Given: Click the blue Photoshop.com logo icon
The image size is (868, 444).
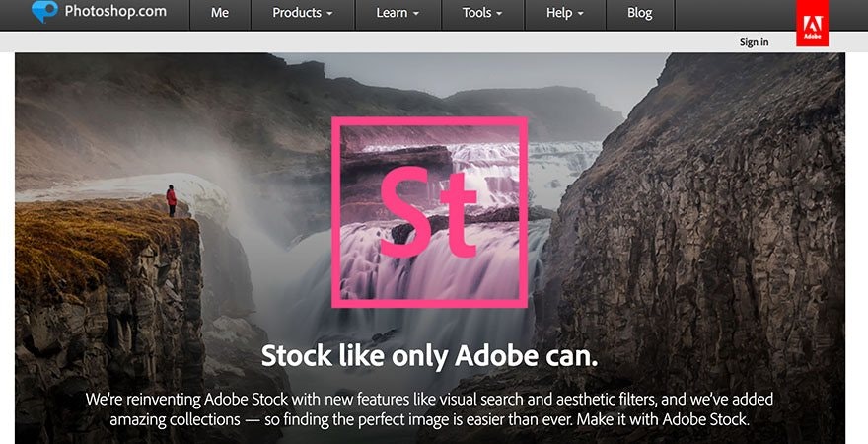Looking at the screenshot, I should click(44, 13).
